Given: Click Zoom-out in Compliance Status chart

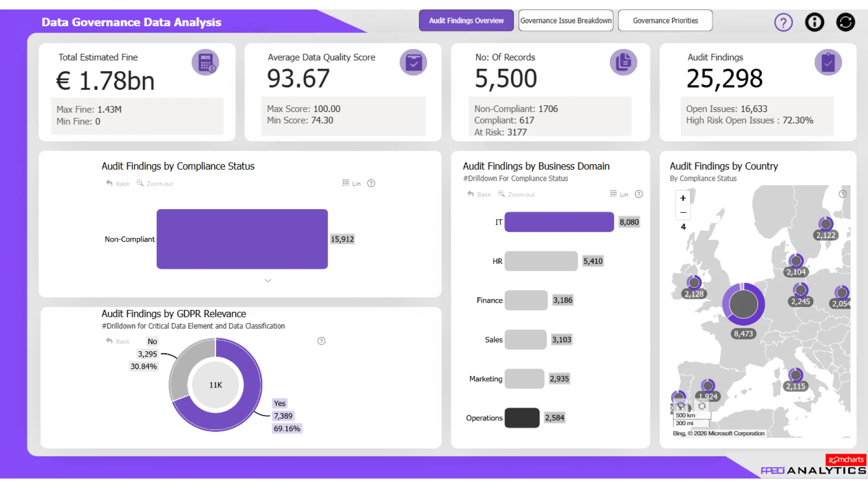Looking at the screenshot, I should click(155, 183).
